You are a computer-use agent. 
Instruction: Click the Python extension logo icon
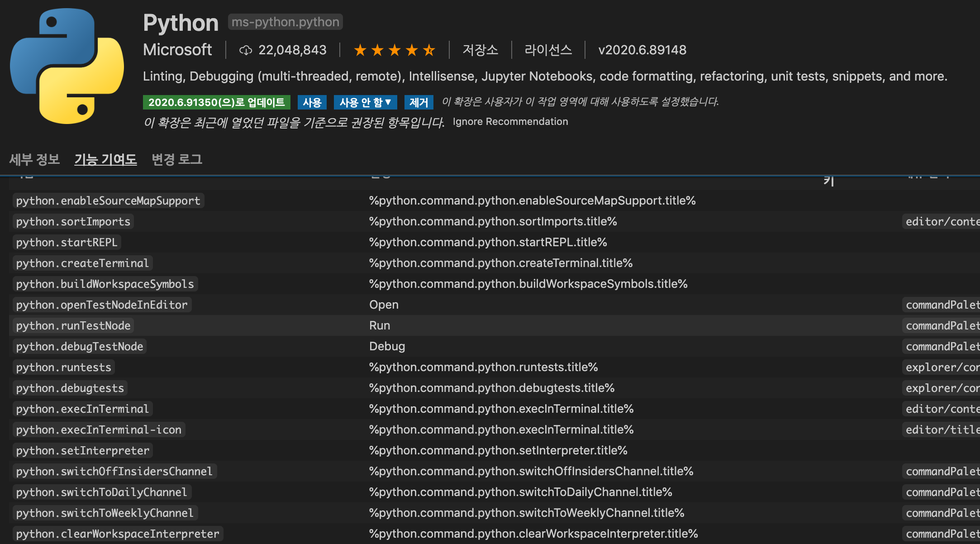[x=67, y=65]
